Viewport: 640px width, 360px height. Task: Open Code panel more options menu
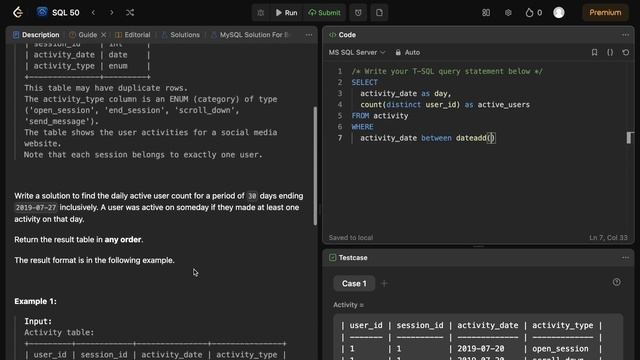(625, 35)
